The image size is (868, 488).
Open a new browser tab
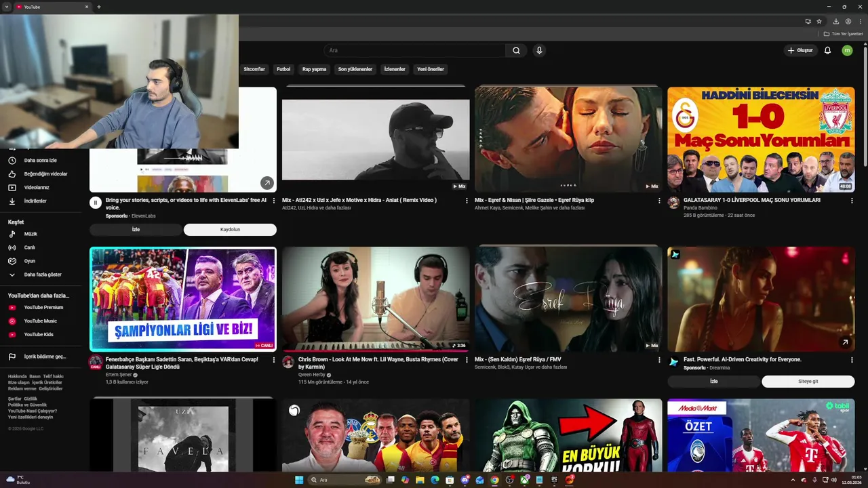tap(99, 7)
